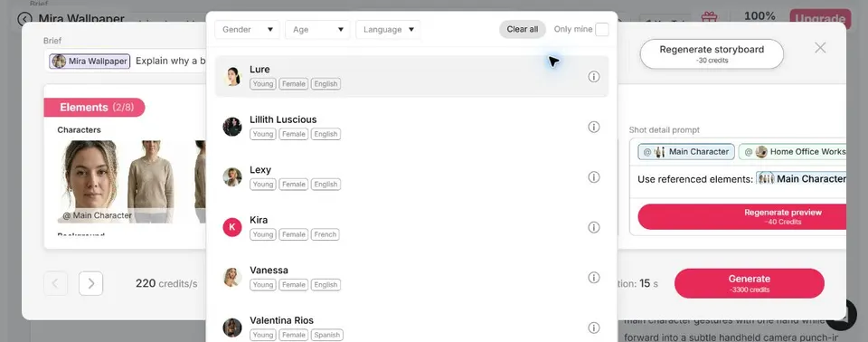Open the Language filter dropdown
The width and height of the screenshot is (868, 342).
point(388,29)
